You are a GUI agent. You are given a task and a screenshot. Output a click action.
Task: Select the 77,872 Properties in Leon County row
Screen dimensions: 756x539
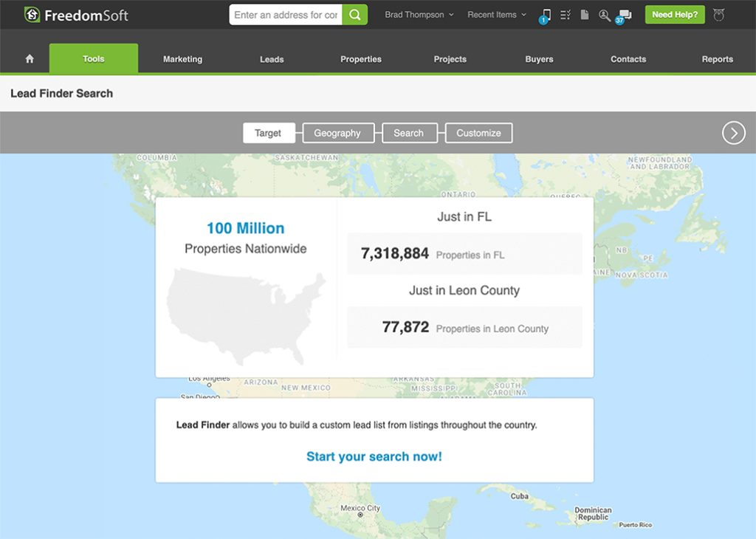(464, 327)
